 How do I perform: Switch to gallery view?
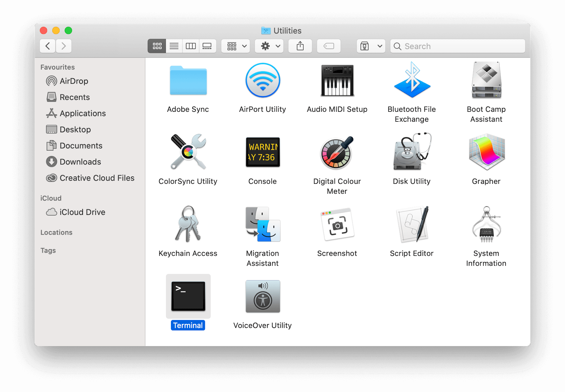click(207, 46)
